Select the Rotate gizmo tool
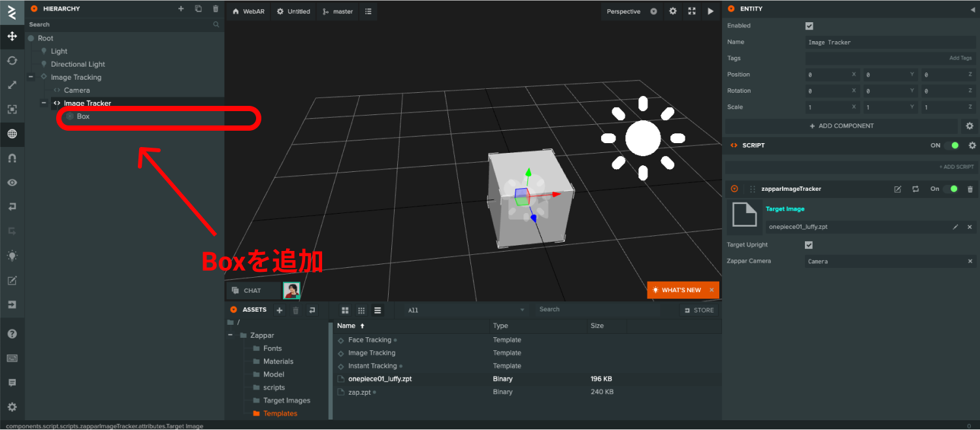Screen dimensions: 980x430 (12, 60)
